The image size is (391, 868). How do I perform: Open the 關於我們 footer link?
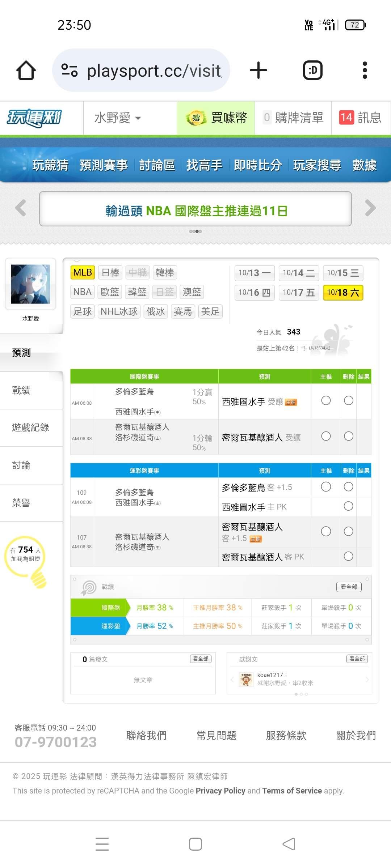356,735
